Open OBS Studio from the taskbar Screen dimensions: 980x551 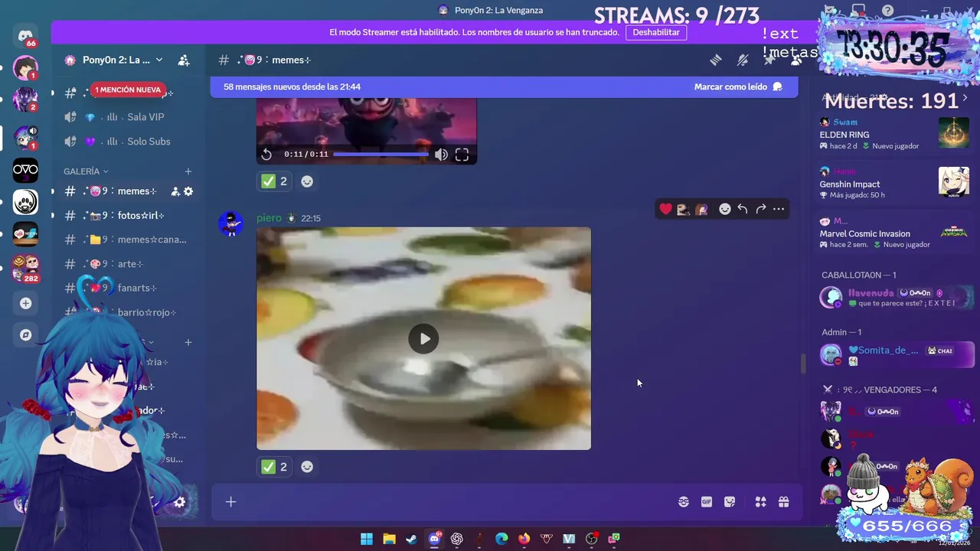click(591, 539)
